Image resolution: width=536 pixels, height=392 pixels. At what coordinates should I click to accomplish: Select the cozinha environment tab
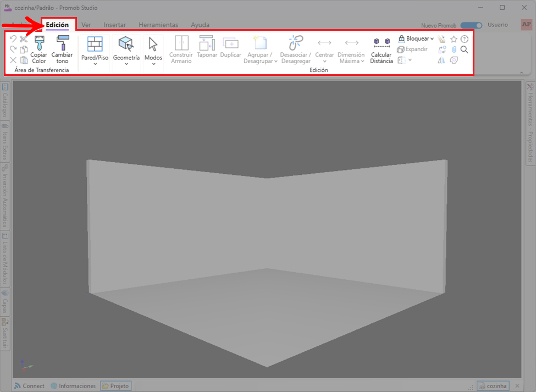click(493, 386)
